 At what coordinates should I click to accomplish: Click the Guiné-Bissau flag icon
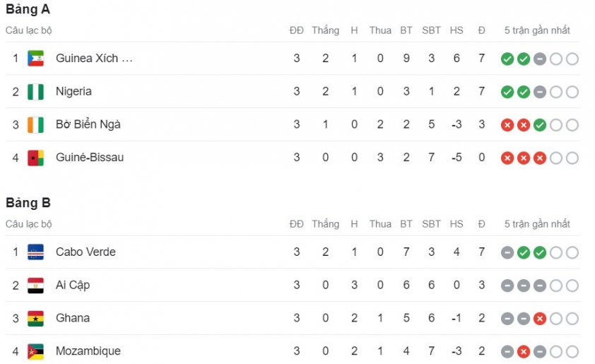(35, 158)
